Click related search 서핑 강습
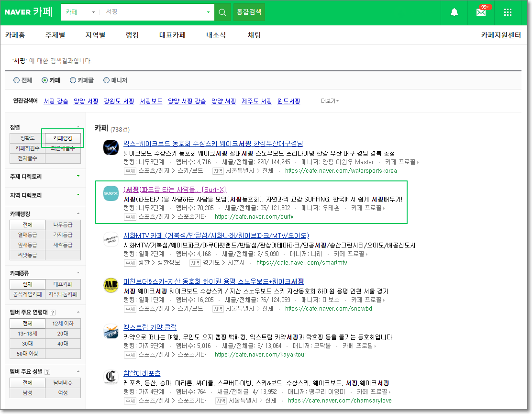The image size is (532, 414). (x=55, y=101)
